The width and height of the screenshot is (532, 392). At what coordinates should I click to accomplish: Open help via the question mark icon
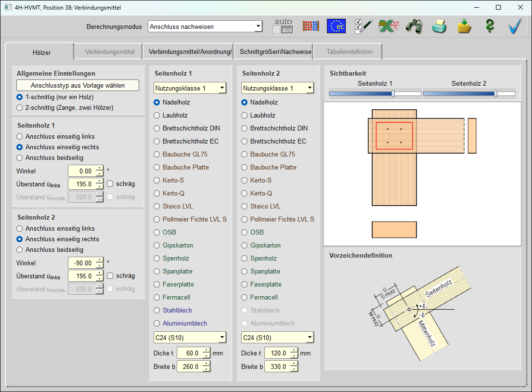click(490, 26)
